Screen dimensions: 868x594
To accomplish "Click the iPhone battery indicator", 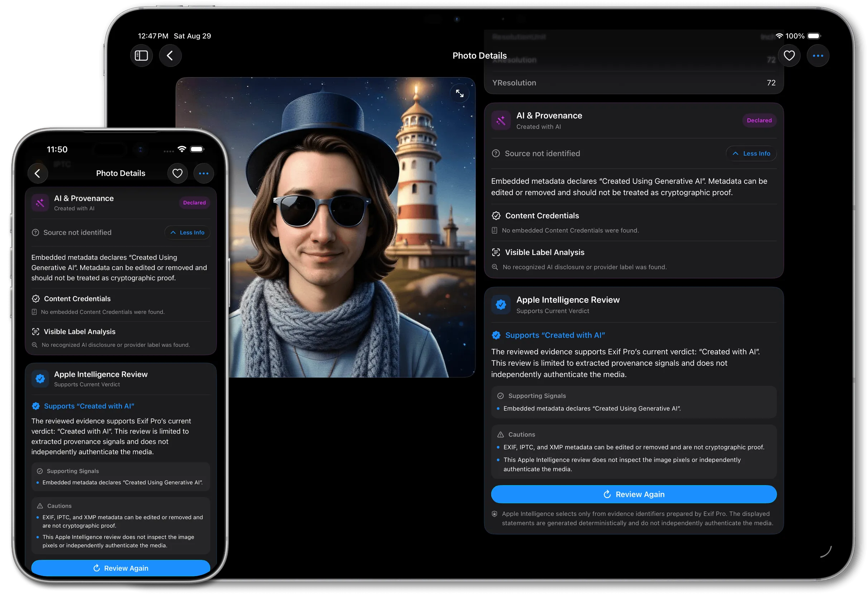I will (x=197, y=149).
